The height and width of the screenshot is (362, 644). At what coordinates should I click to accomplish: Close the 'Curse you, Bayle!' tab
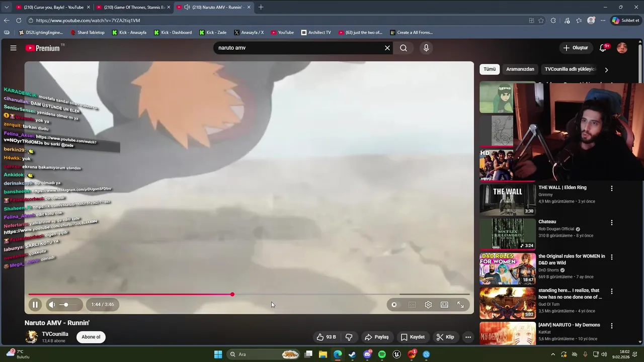(x=89, y=7)
